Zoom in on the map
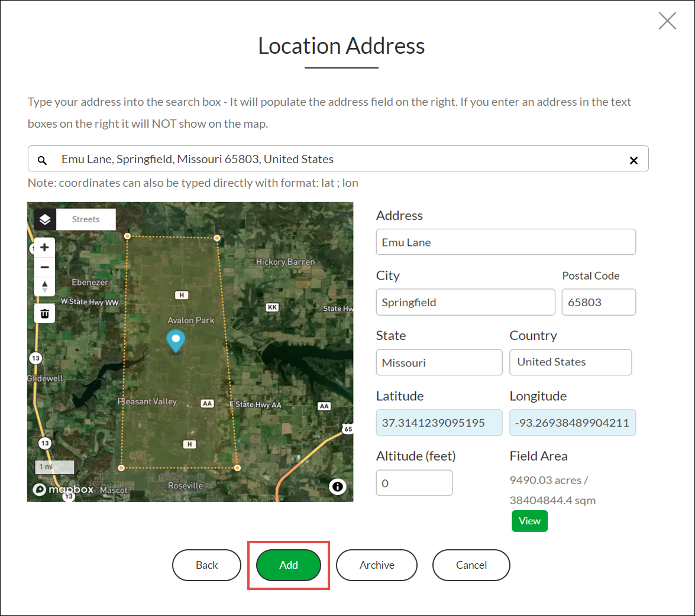The image size is (695, 616). (x=44, y=247)
